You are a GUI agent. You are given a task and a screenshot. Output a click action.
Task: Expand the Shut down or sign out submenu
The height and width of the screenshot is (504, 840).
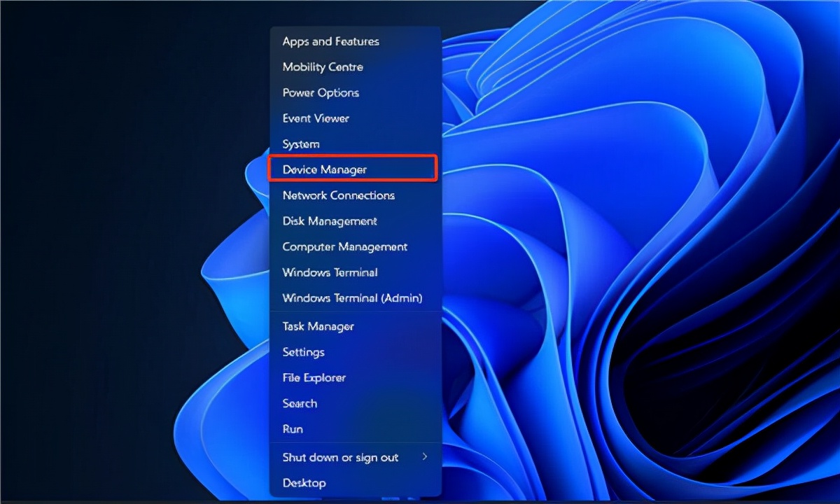(x=426, y=457)
